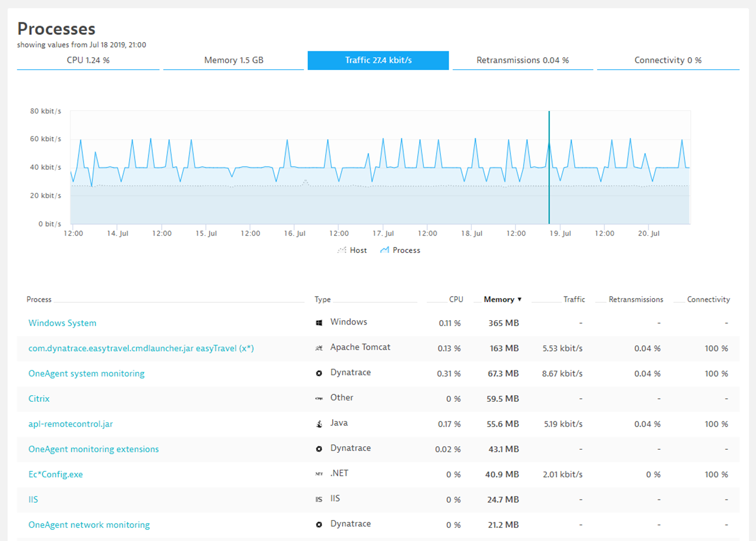Viewport: 756px width, 541px height.
Task: Click the Apache Tomcat type text
Action: point(360,347)
